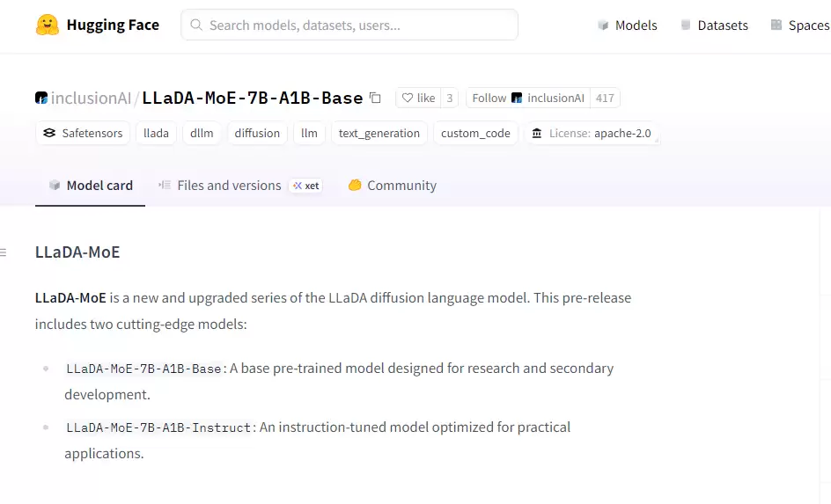Screen dimensions: 831x504
Task: Copy model name with the copy icon
Action: (376, 98)
